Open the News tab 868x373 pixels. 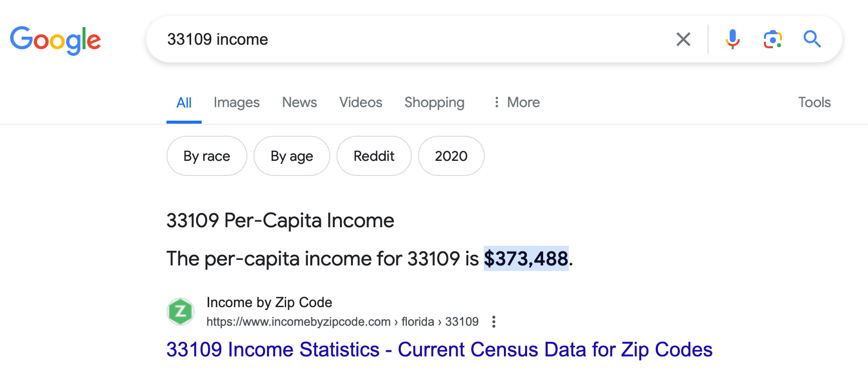click(x=299, y=103)
